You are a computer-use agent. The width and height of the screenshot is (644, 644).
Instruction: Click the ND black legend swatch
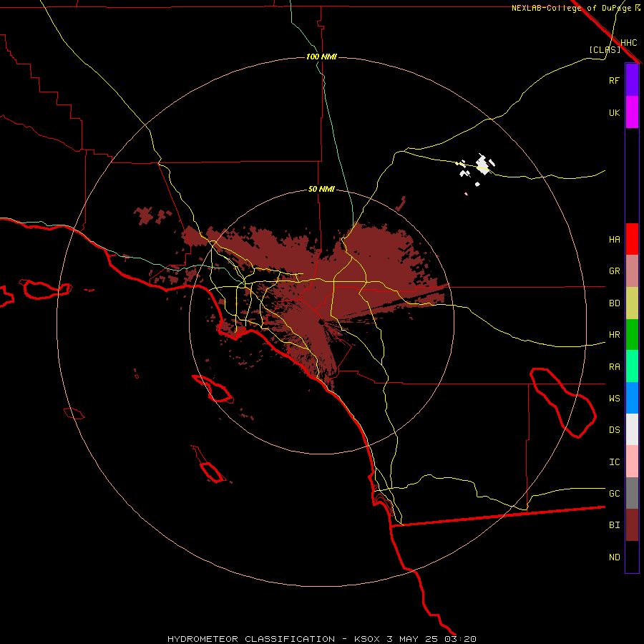(632, 557)
